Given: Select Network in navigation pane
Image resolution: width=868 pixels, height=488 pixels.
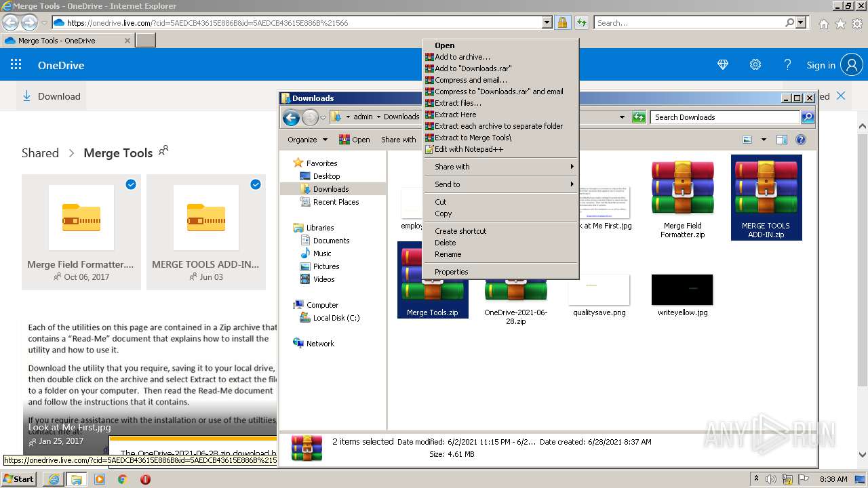Looking at the screenshot, I should coord(320,344).
